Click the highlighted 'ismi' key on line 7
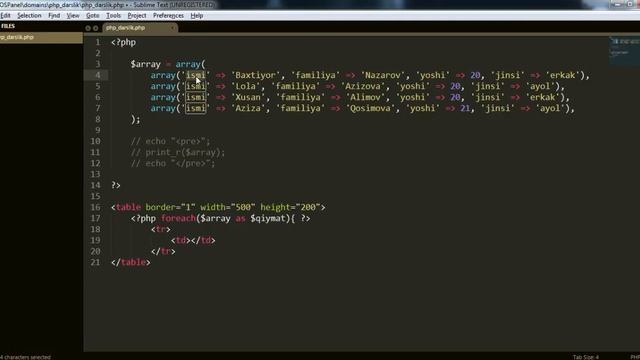The image size is (640, 360). pyautogui.click(x=196, y=108)
